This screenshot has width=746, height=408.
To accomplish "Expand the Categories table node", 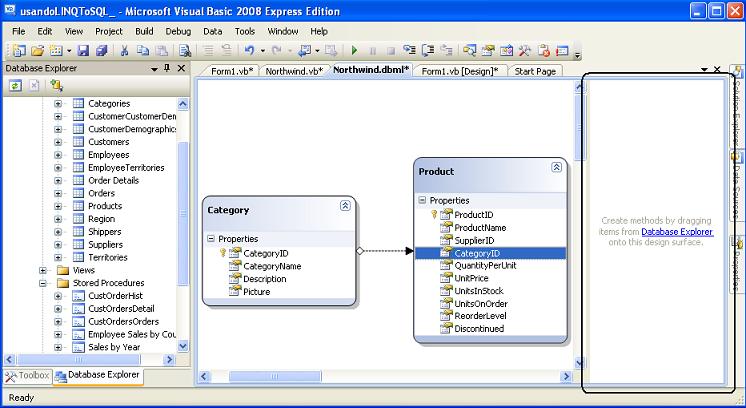I will (x=58, y=104).
